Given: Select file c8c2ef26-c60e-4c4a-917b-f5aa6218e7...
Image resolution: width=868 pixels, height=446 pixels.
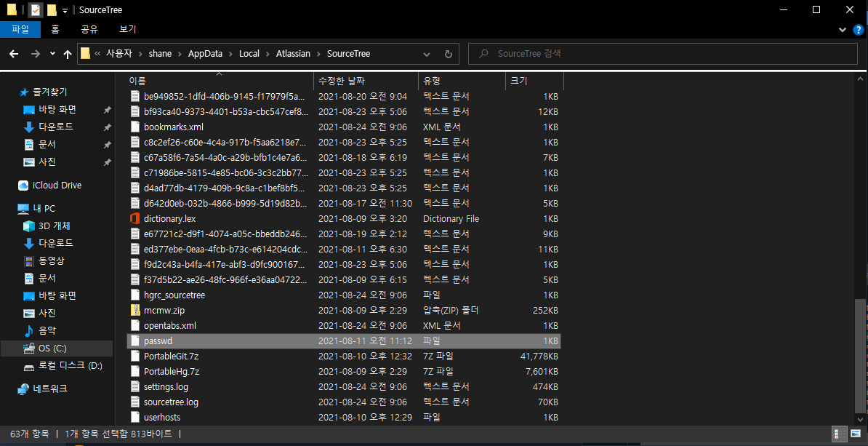Looking at the screenshot, I should click(226, 142).
